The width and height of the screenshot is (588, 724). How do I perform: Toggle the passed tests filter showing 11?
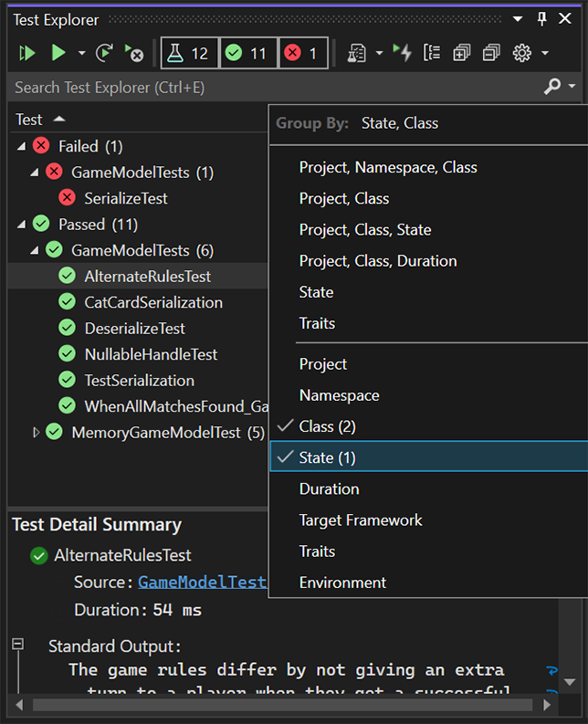point(248,54)
